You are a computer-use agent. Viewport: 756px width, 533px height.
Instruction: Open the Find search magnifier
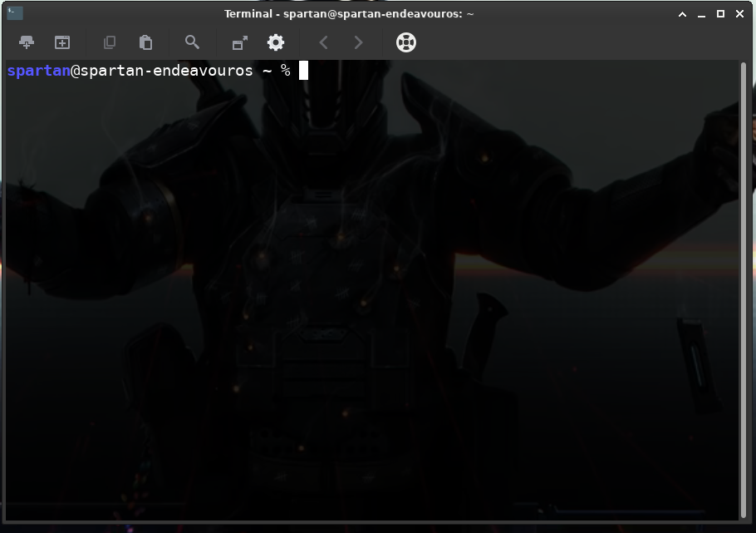193,42
